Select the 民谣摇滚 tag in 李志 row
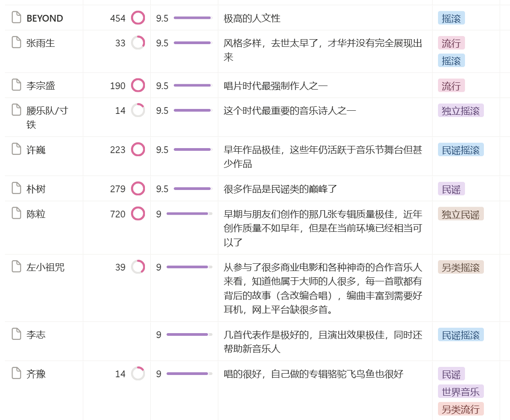Viewport: 510px width, 420px height. tap(460, 335)
